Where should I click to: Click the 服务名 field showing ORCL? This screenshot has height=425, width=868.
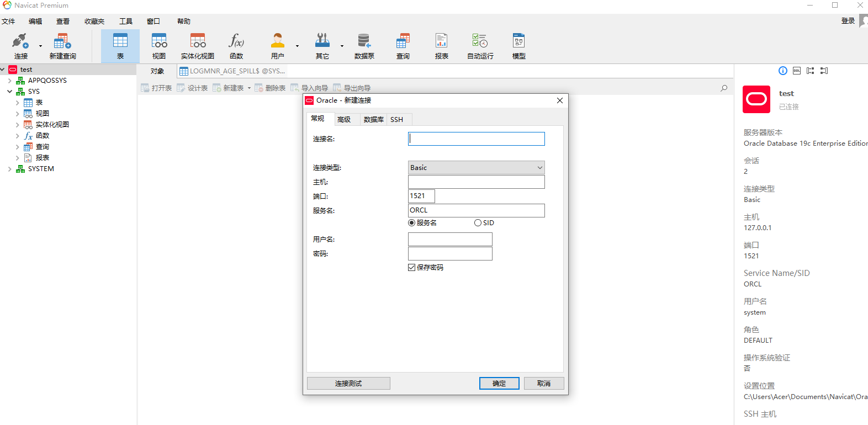pyautogui.click(x=477, y=210)
